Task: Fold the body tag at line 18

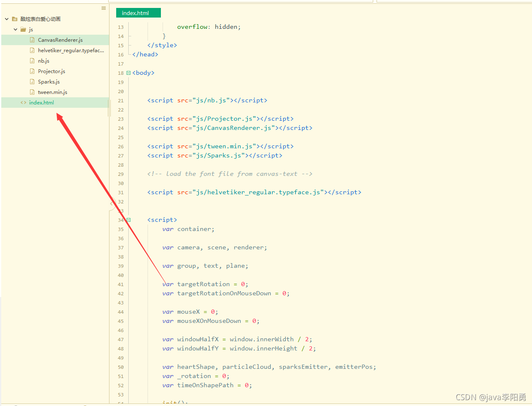Action: [x=129, y=73]
